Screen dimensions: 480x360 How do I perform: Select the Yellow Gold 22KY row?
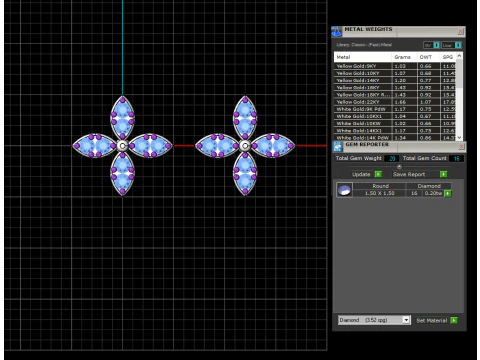[395, 102]
